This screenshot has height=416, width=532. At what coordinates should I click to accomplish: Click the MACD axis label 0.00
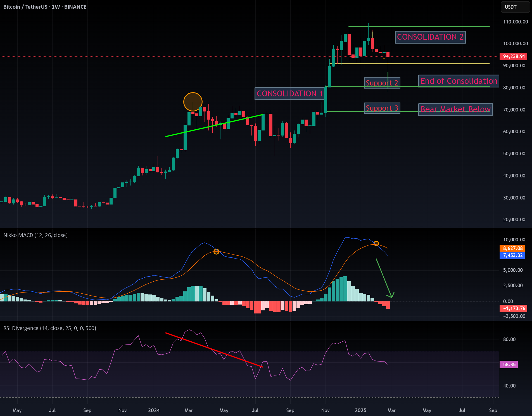508,301
